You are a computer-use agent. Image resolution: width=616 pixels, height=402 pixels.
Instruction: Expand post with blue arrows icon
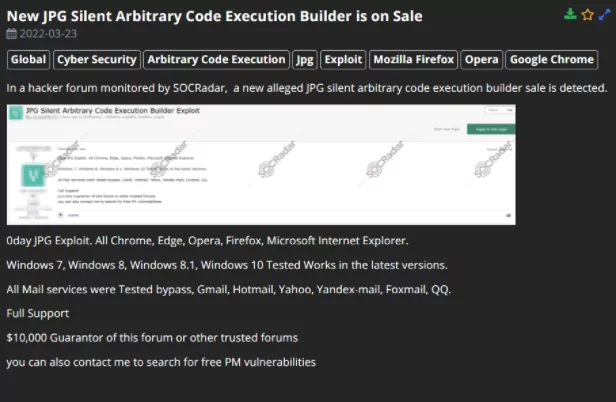coord(604,15)
